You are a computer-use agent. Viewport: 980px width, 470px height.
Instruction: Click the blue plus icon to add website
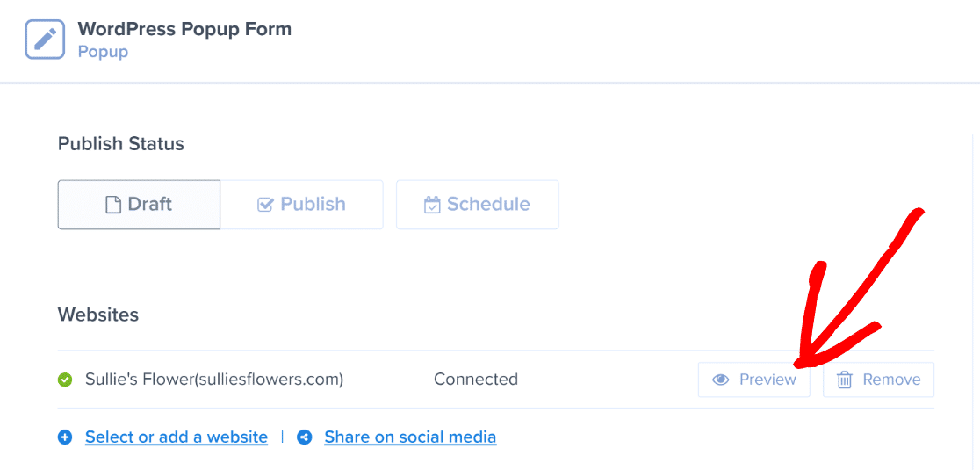pos(66,437)
